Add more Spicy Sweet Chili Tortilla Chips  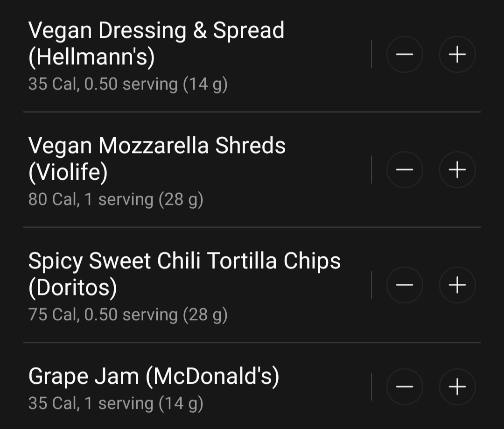(457, 285)
